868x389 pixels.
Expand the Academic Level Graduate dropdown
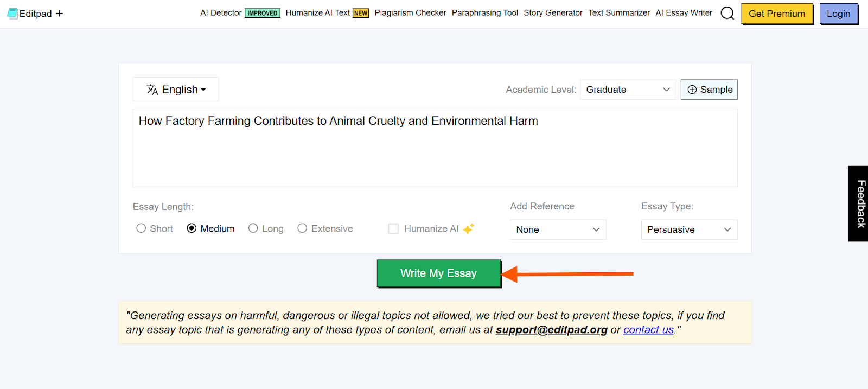tap(628, 90)
